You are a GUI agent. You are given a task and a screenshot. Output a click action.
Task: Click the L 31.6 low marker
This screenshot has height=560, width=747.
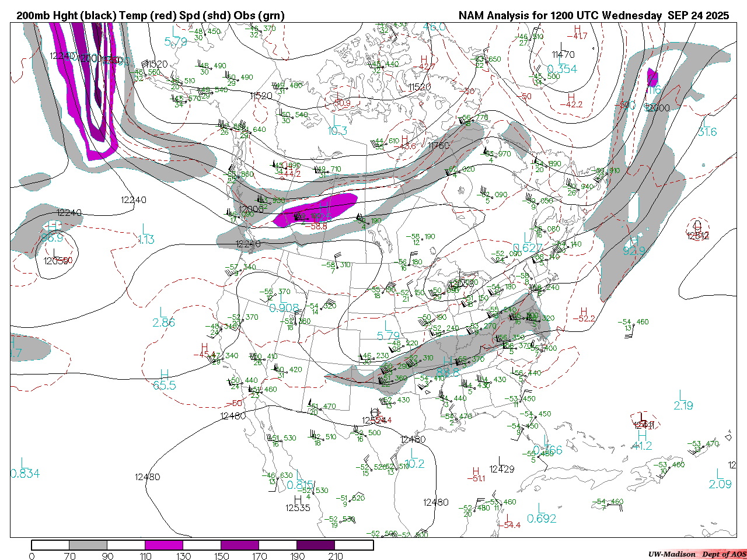tap(707, 127)
